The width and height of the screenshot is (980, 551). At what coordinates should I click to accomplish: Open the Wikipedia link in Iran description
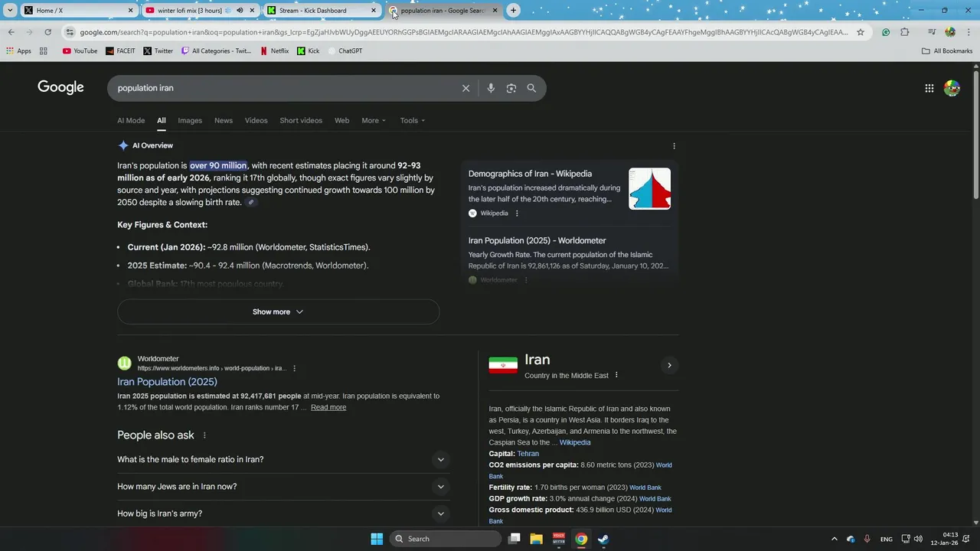(575, 442)
